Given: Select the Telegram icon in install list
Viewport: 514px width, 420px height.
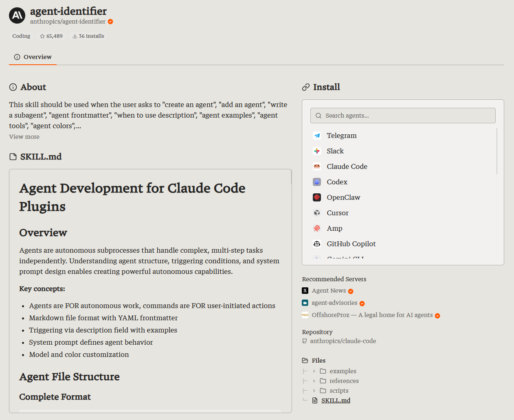Looking at the screenshot, I should 317,136.
